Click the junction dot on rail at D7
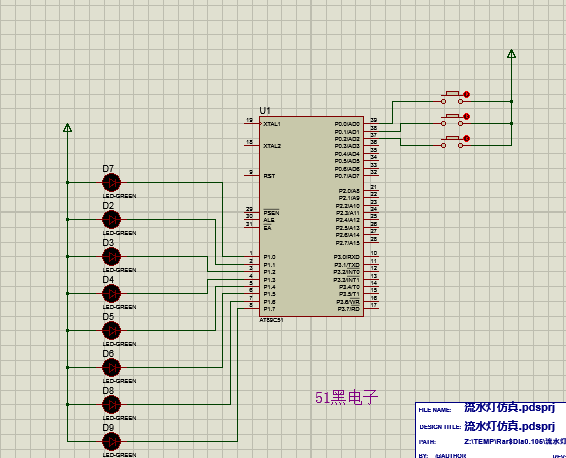566x458 pixels. (x=68, y=183)
